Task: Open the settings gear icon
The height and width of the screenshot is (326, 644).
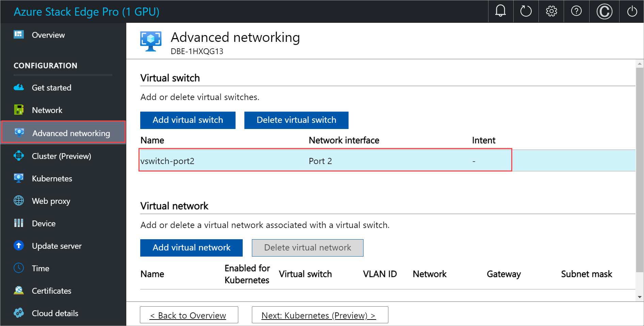Action: tap(551, 11)
